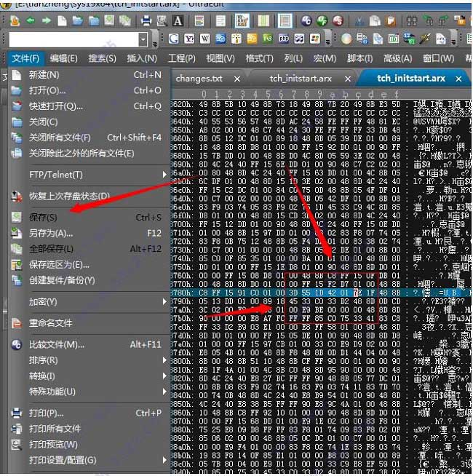Click the black letter A font toolbar icon
Viewport: 473px width, 476px height.
pyautogui.click(x=178, y=20)
